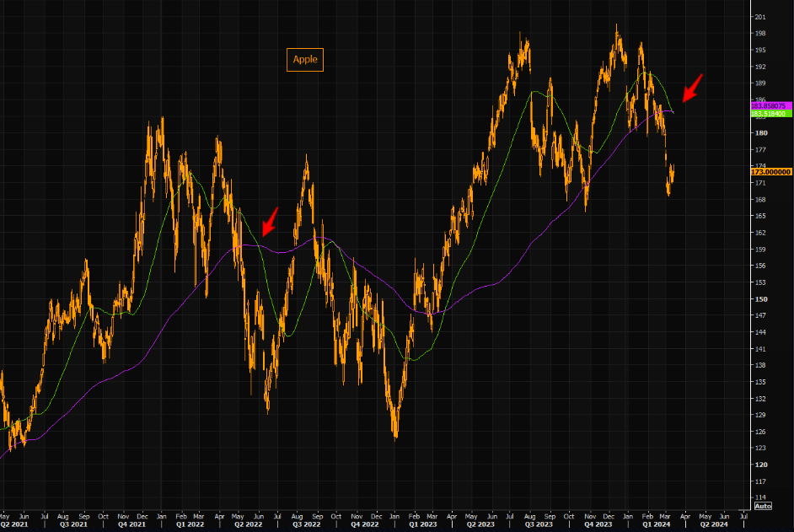Click the 114 level on price axis
Screen dimensions: 794x532
[760, 497]
